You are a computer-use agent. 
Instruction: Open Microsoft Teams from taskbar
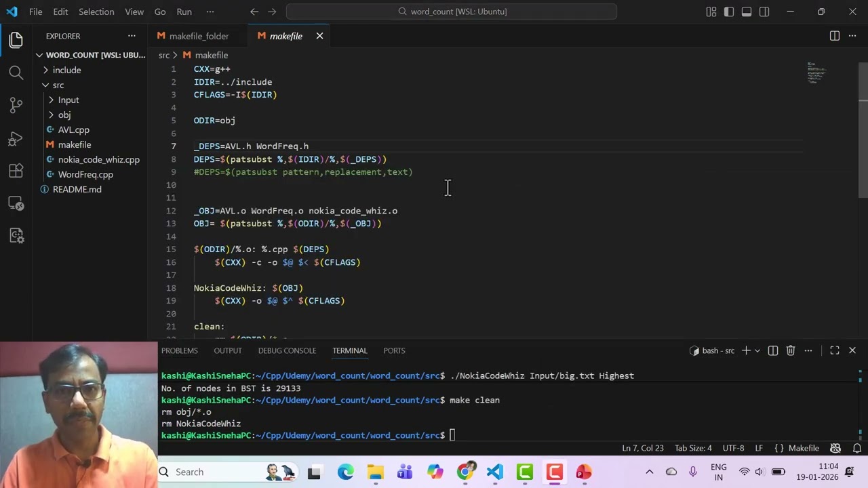click(405, 472)
